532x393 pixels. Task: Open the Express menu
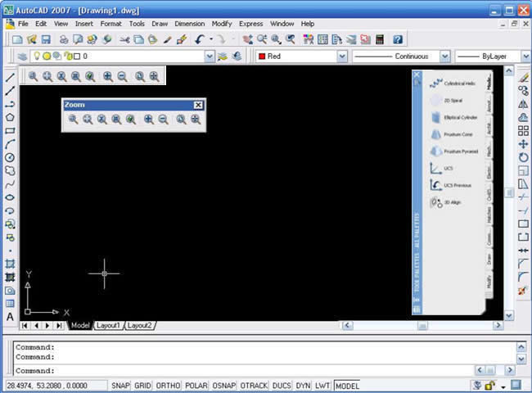tap(250, 24)
